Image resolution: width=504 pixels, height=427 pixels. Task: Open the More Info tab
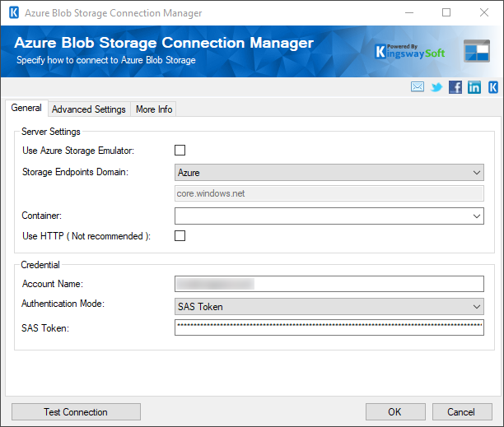154,109
